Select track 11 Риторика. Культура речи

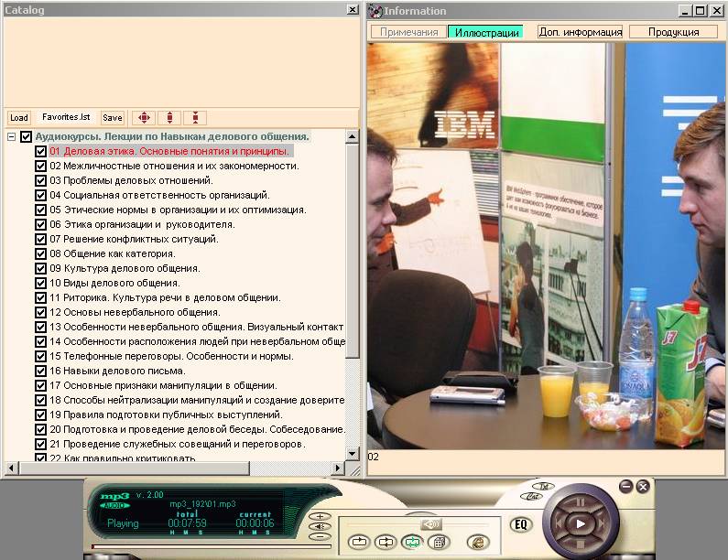pyautogui.click(x=165, y=298)
